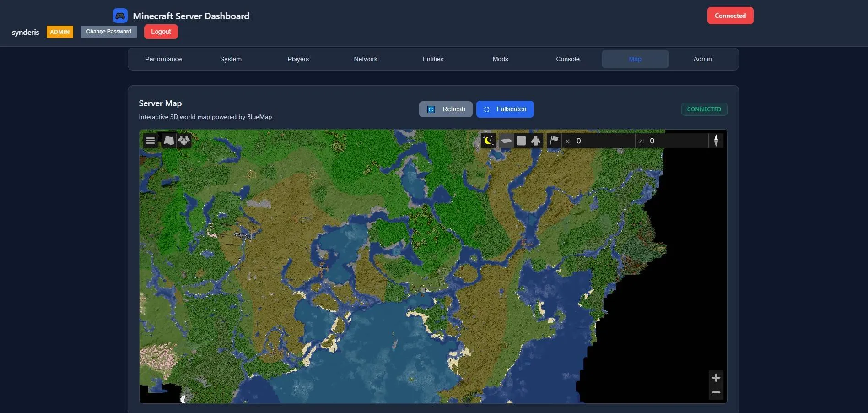Image resolution: width=868 pixels, height=413 pixels.
Task: Switch to perspective view mode
Action: pos(506,141)
